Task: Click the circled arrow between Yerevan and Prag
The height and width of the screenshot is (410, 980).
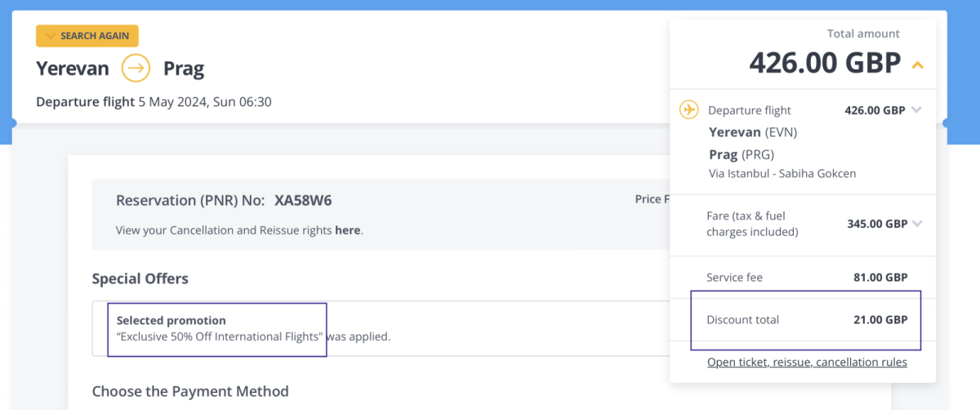Action: tap(136, 68)
